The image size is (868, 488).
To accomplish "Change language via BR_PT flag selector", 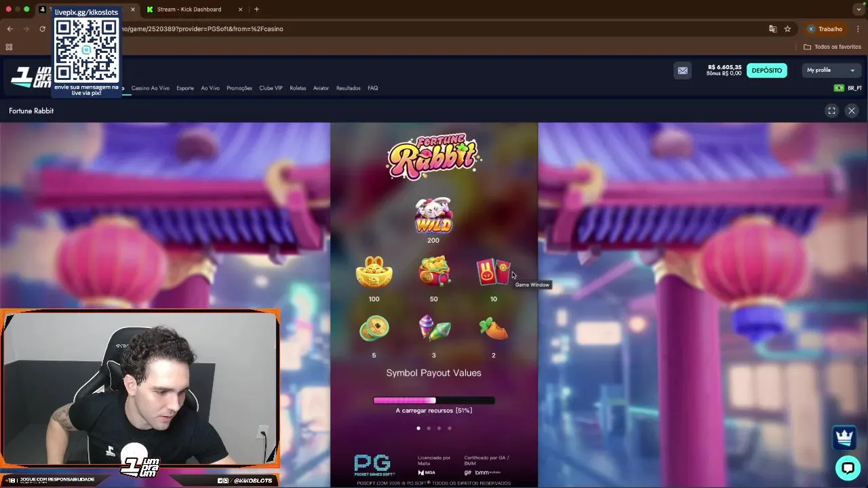I will coord(848,88).
